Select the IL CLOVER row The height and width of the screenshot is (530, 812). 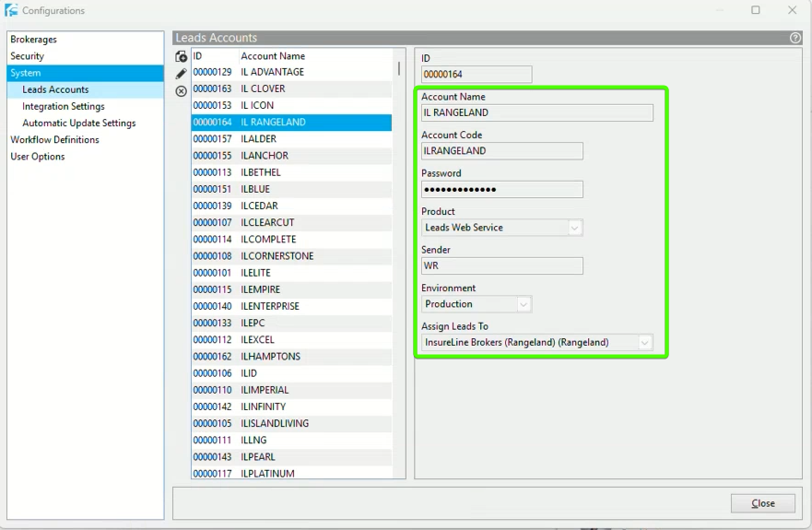pyautogui.click(x=291, y=88)
